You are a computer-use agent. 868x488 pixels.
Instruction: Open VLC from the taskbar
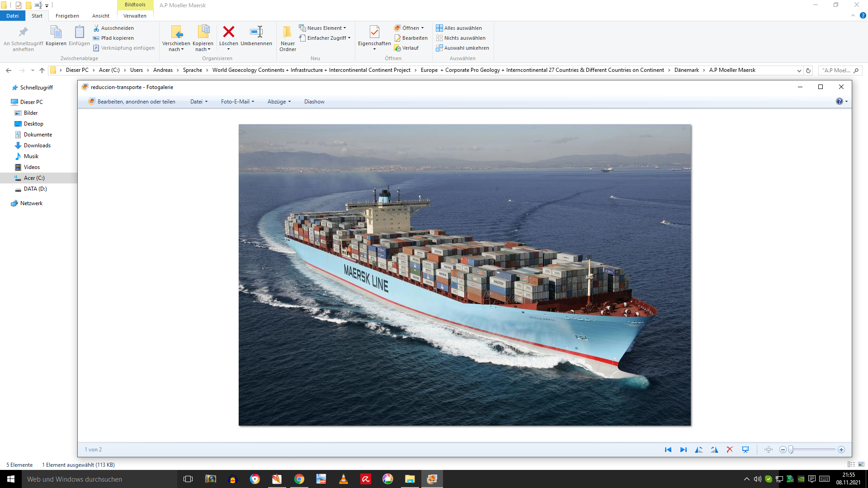point(344,479)
